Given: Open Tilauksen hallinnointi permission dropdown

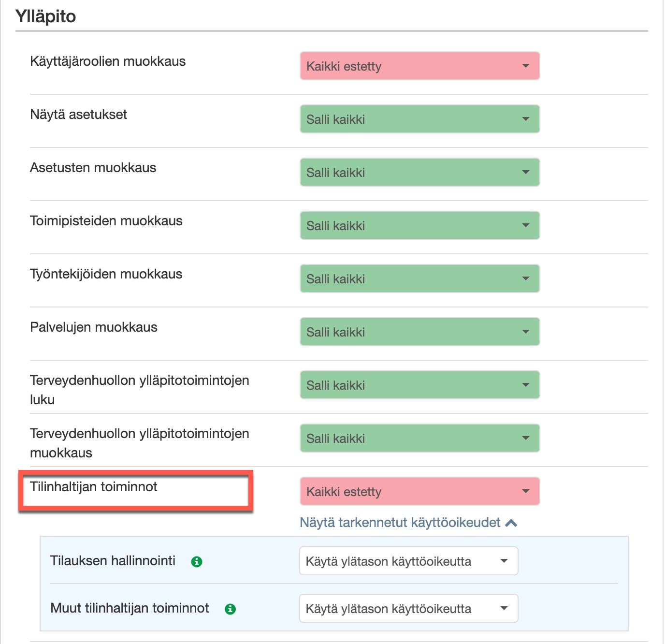Looking at the screenshot, I should click(x=408, y=561).
